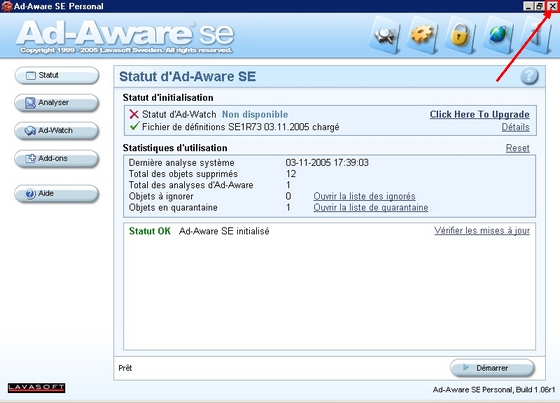The height and width of the screenshot is (403, 560).
Task: Open help via question mark icon
Action: pyautogui.click(x=529, y=76)
